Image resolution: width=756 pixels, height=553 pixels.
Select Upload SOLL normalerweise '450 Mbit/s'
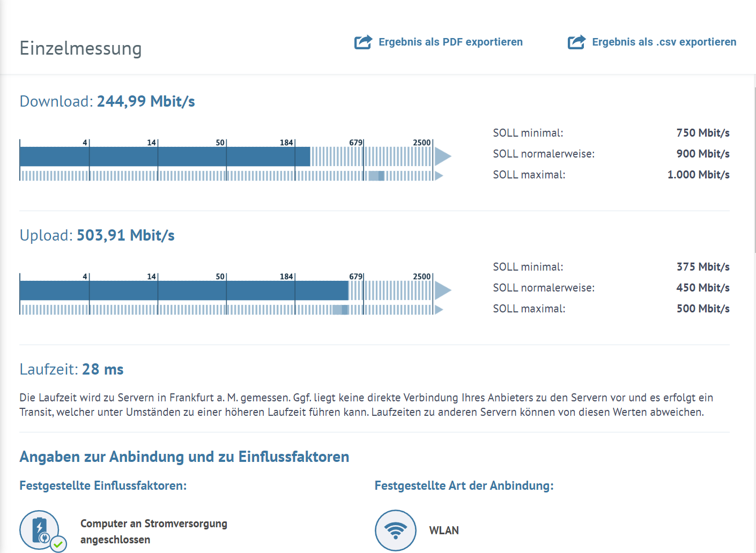(x=703, y=288)
